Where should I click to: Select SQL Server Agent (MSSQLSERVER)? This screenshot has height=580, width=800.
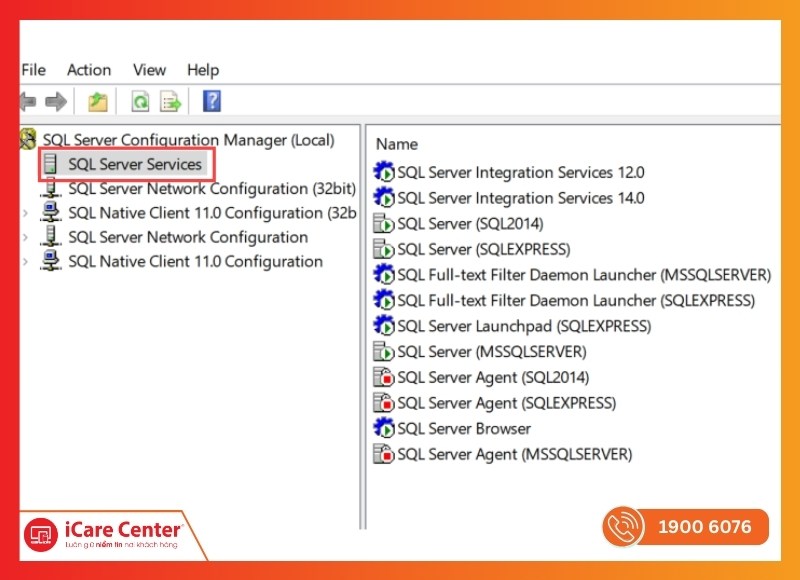[514, 454]
